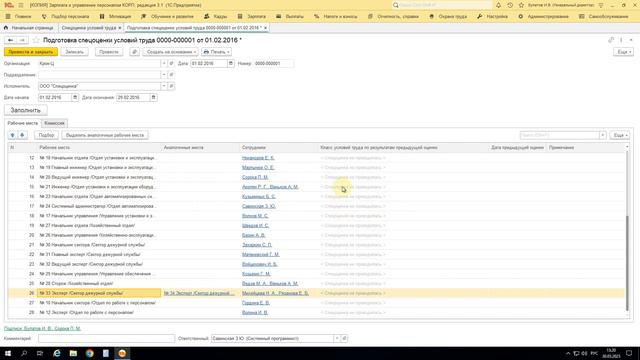This screenshot has width=640, height=360.
Task: Open the notifications bell icon
Action: (x=498, y=5)
